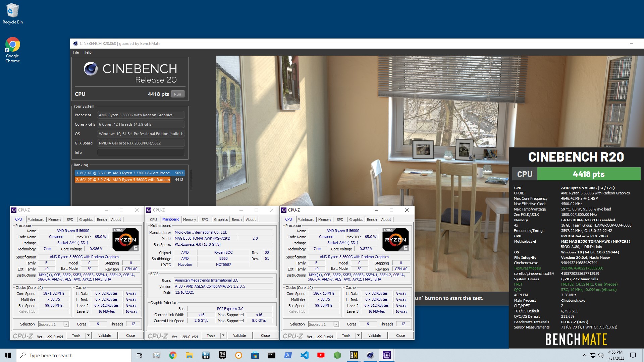Click the 4:56 PM clock in the taskbar

click(615, 352)
